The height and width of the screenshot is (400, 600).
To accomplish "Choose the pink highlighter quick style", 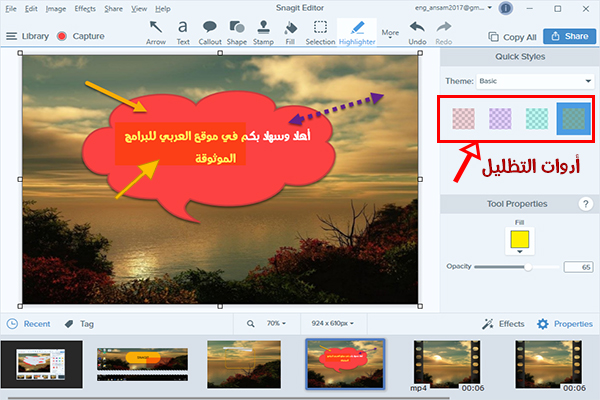I will 463,119.
